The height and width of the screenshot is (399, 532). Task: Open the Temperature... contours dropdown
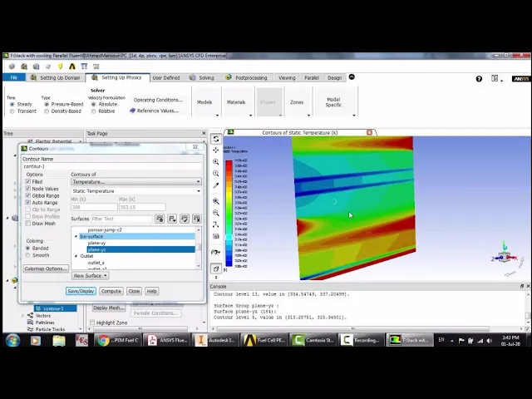pos(136,182)
